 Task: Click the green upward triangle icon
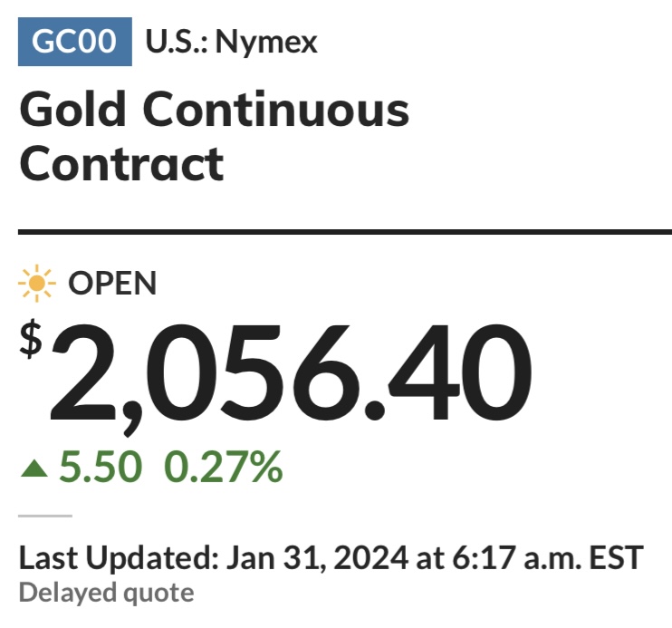click(34, 468)
